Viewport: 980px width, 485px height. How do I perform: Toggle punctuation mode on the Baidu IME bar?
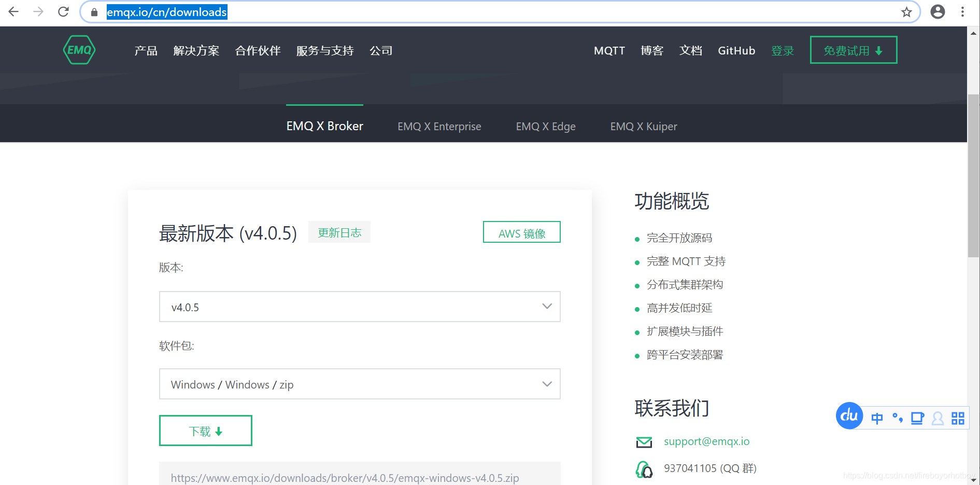897,418
